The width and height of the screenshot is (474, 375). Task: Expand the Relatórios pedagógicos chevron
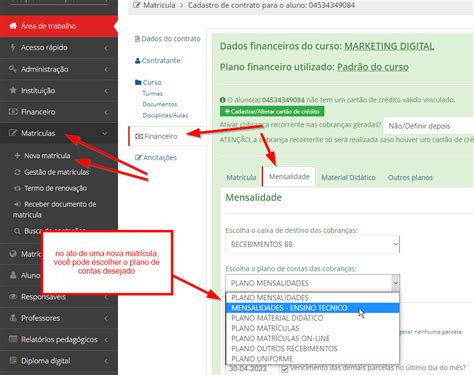tap(106, 340)
